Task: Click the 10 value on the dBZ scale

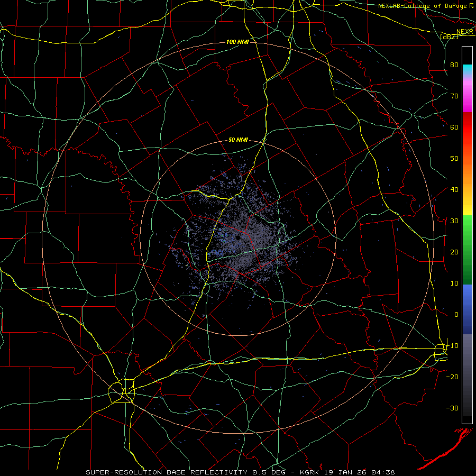Action: click(454, 283)
